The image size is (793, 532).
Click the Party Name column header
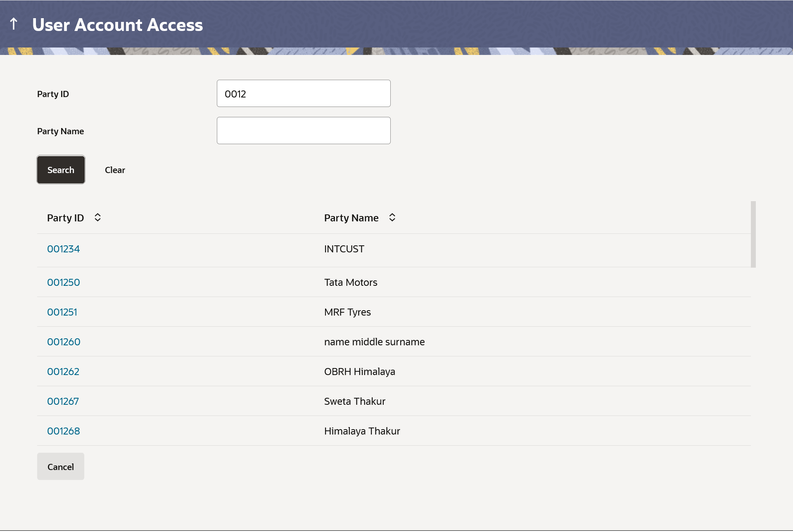(351, 218)
